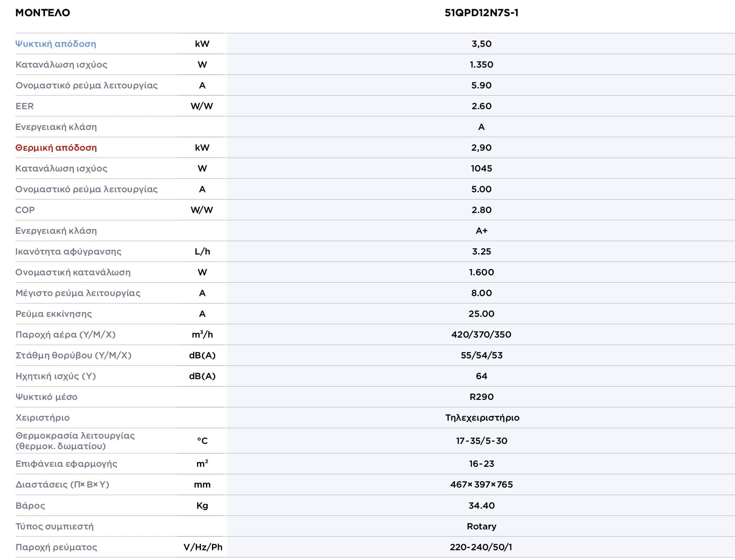This screenshot has width=735, height=560.
Task: Select the Ικανότητα αφύγρανσης label
Action: pos(68,252)
